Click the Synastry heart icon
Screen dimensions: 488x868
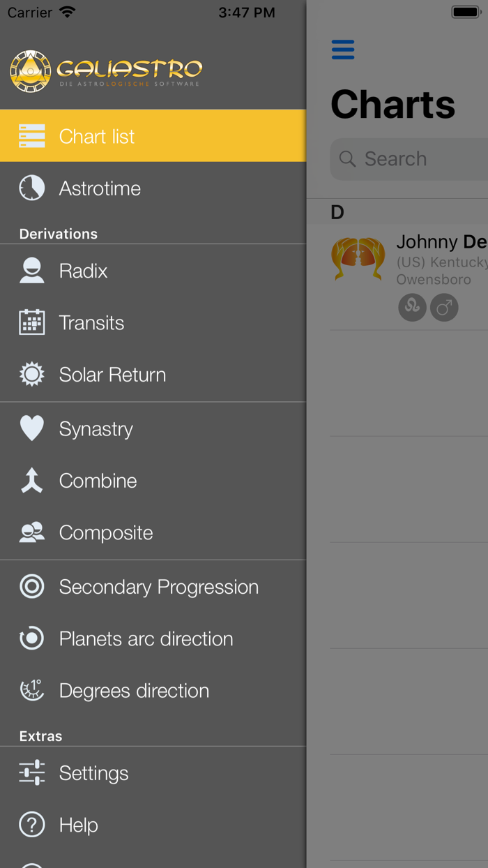coord(32,428)
